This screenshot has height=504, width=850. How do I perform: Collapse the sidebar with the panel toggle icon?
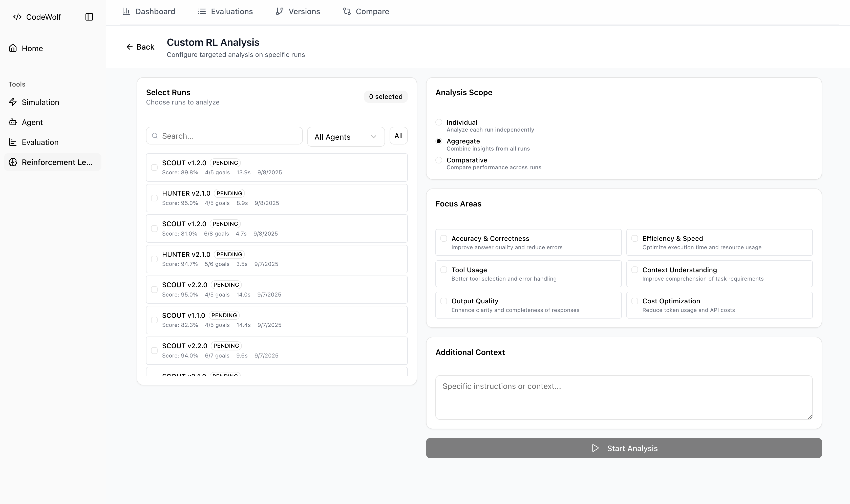point(89,17)
